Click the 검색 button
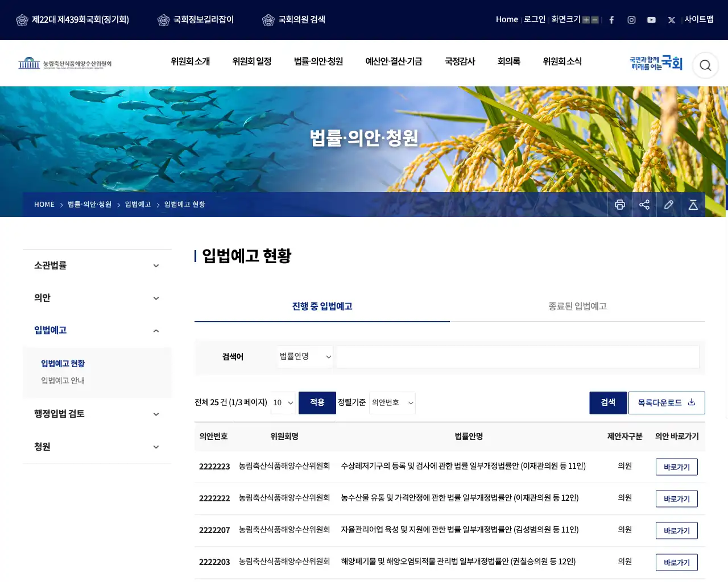 (608, 402)
